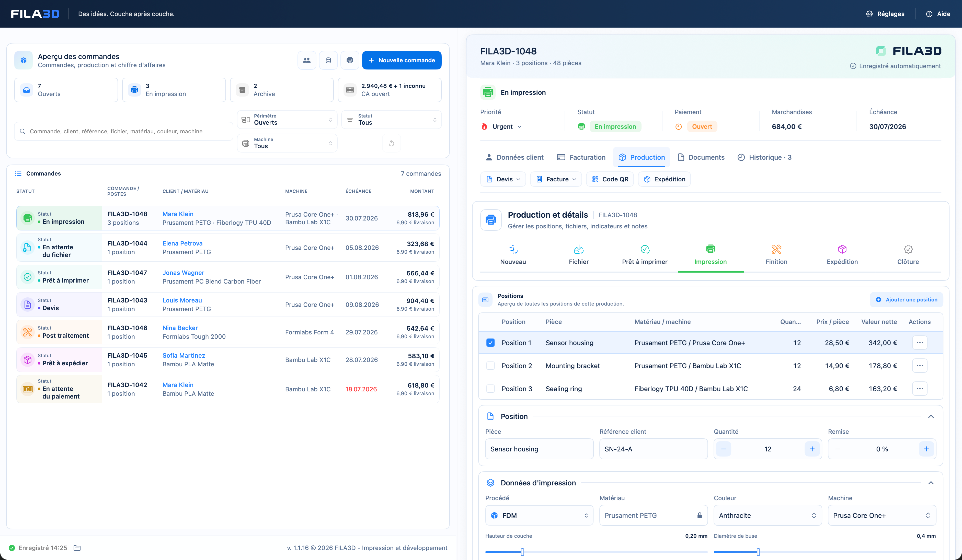The width and height of the screenshot is (962, 560).
Task: Select the Finition stage icon
Action: (x=776, y=250)
